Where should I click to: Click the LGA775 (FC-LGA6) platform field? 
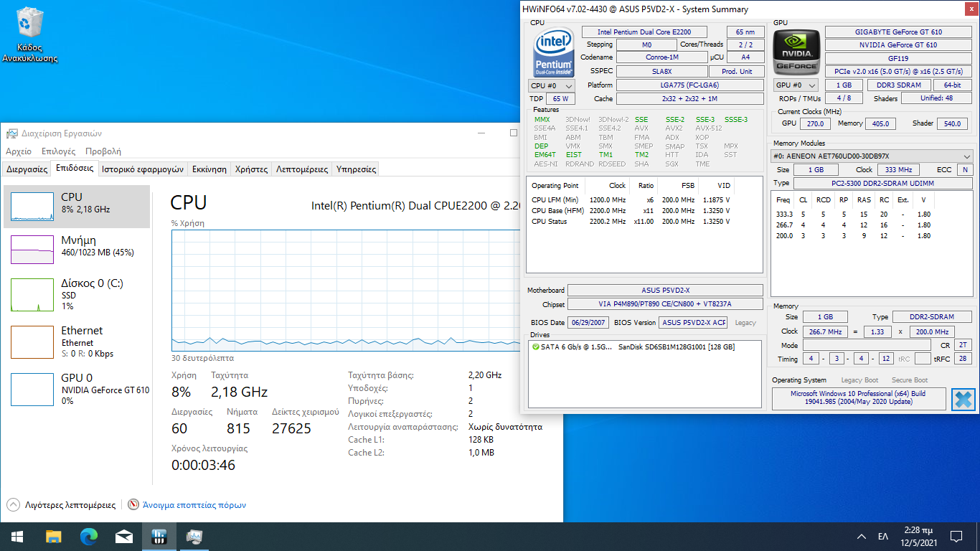pos(690,85)
